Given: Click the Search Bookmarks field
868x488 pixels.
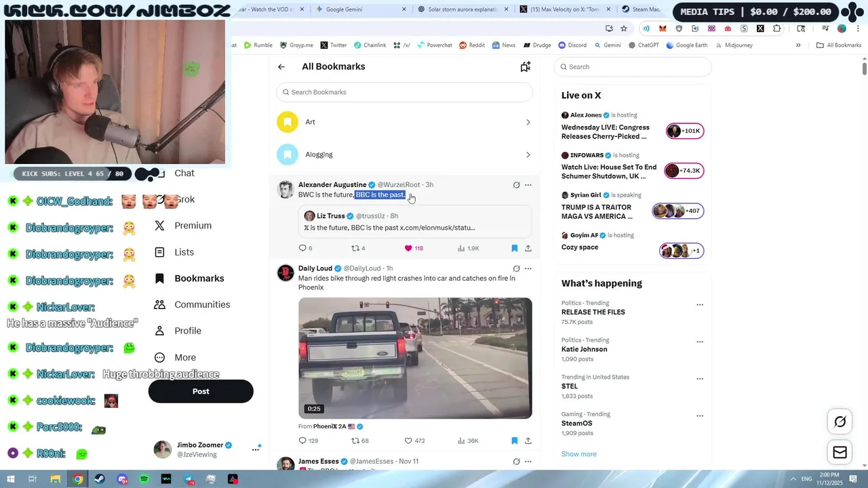Looking at the screenshot, I should [405, 92].
